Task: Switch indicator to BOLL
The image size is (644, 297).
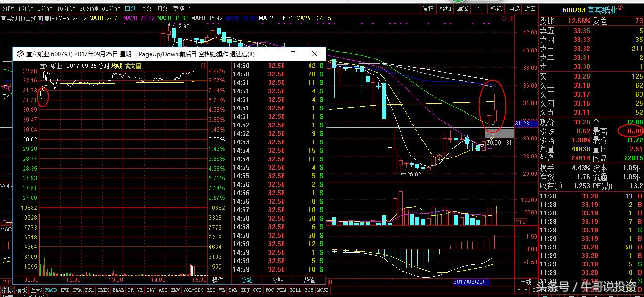Action: pyautogui.click(x=295, y=290)
